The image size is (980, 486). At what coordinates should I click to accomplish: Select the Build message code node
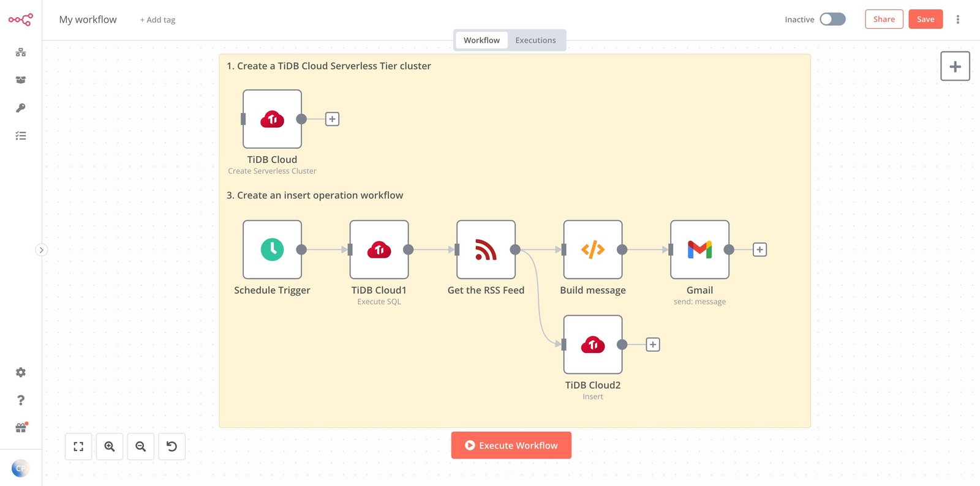[593, 250]
